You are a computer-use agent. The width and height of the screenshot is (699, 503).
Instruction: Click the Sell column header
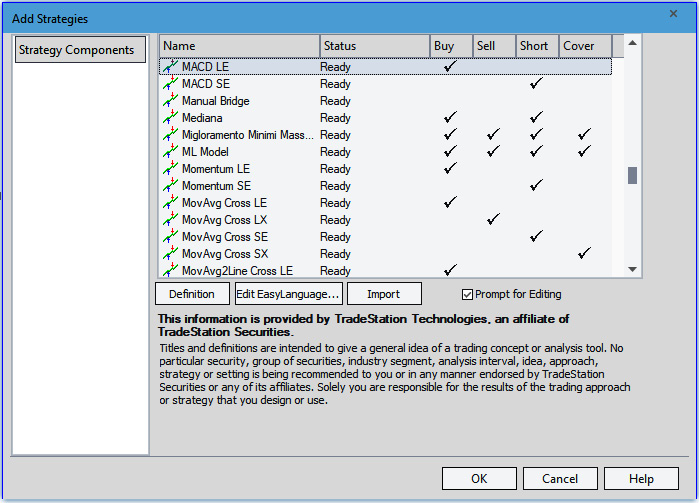pos(494,46)
